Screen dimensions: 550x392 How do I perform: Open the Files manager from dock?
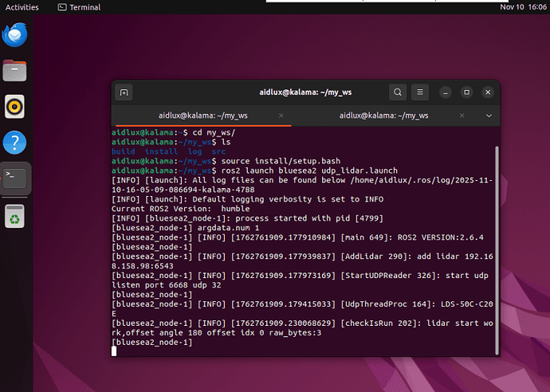pos(15,71)
